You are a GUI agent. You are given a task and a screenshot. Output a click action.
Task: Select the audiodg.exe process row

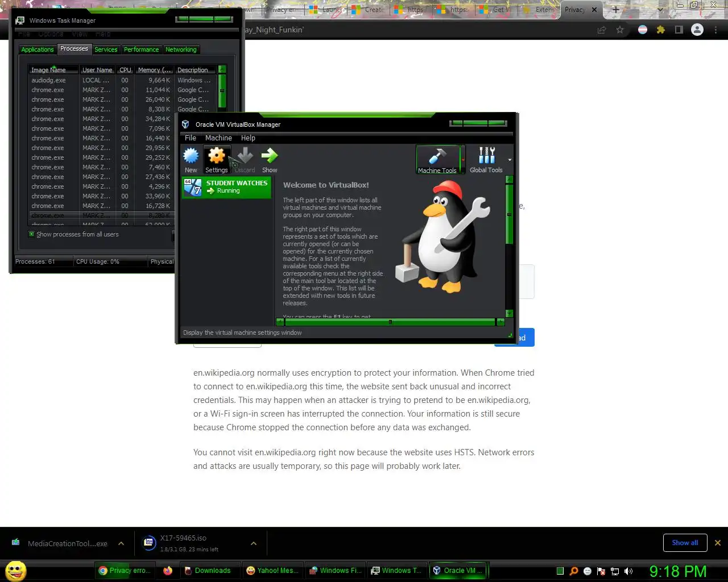coord(122,80)
